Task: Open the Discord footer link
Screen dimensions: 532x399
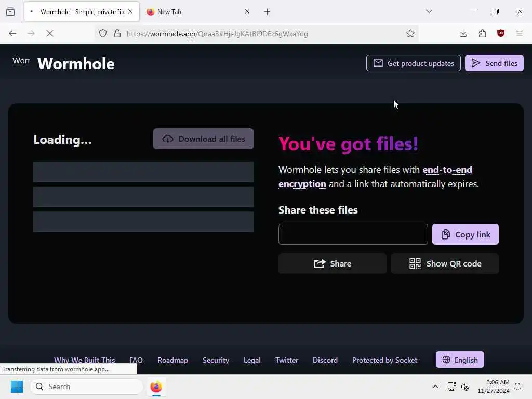Action: click(x=325, y=360)
